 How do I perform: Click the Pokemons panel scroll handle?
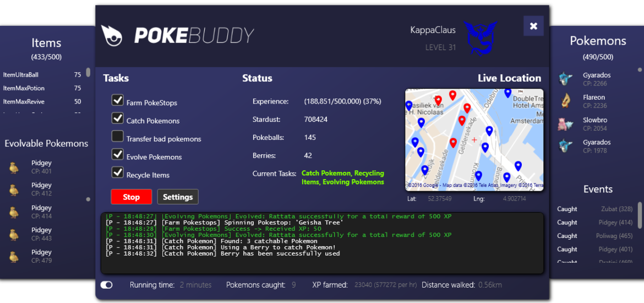(640, 70)
